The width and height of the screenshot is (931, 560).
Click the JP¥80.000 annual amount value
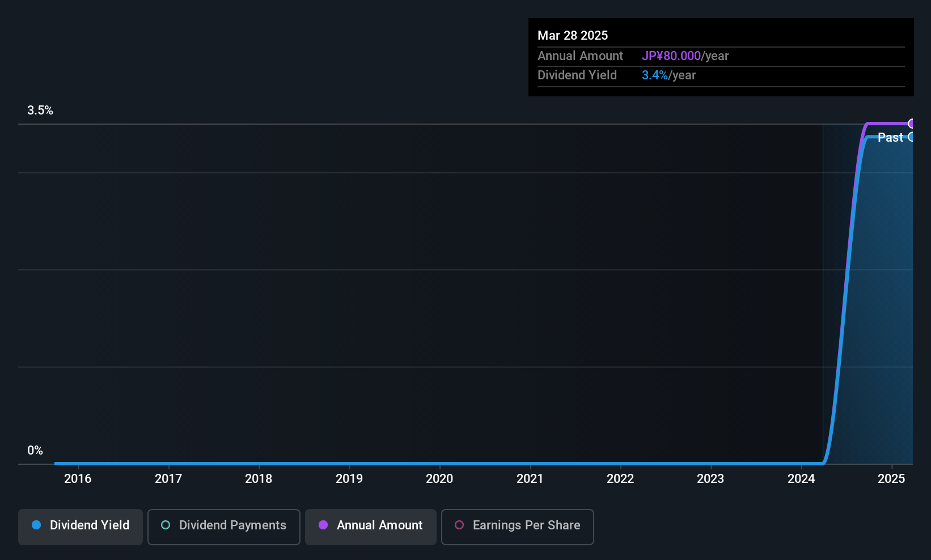pos(671,56)
